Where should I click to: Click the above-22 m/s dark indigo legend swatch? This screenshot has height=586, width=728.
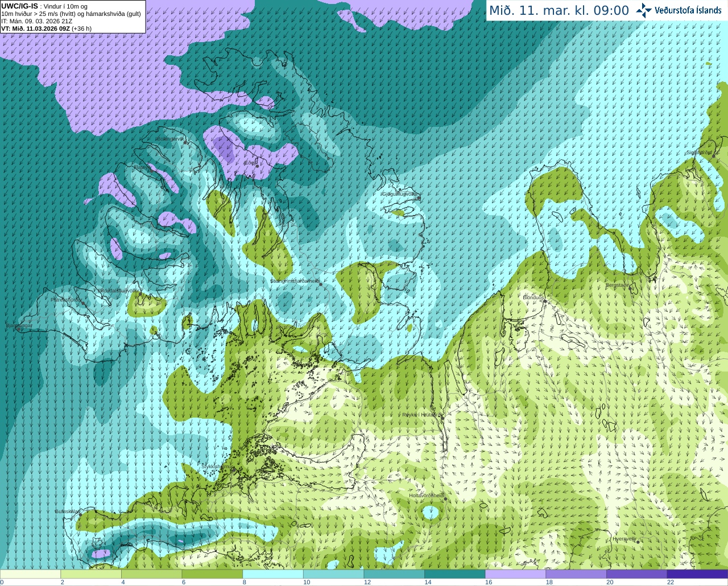point(697,574)
